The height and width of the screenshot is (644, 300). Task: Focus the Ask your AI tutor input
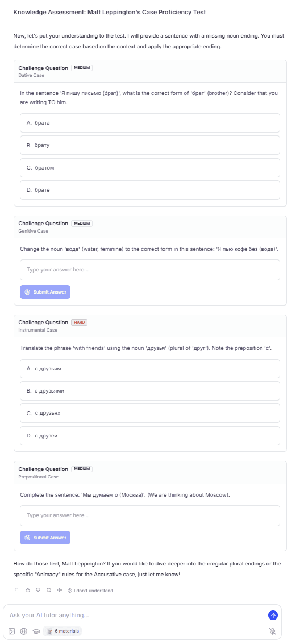135,615
